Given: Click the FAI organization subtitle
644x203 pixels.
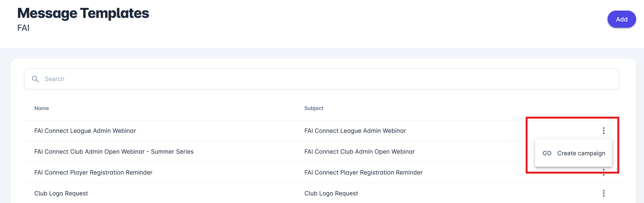Looking at the screenshot, I should [23, 28].
